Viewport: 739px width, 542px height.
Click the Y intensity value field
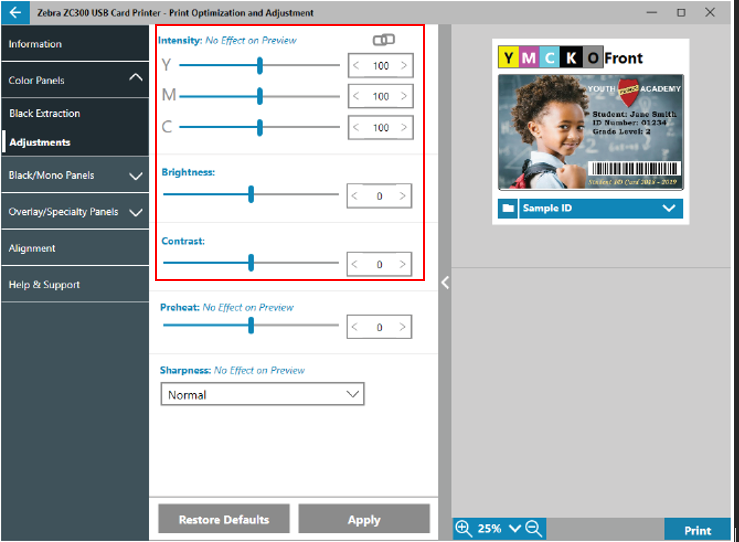pos(381,66)
